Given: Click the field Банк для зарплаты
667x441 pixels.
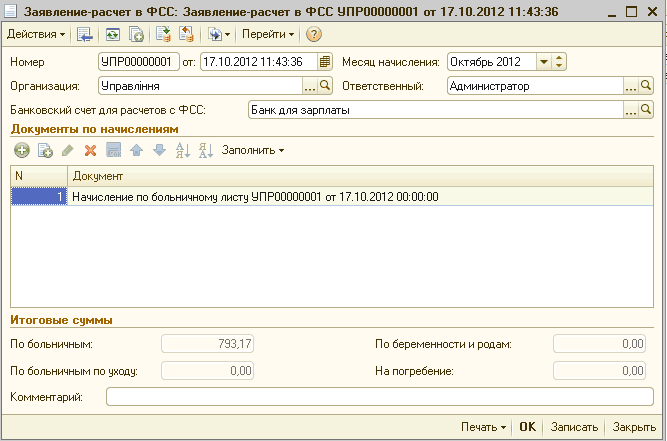Looking at the screenshot, I should [436, 110].
